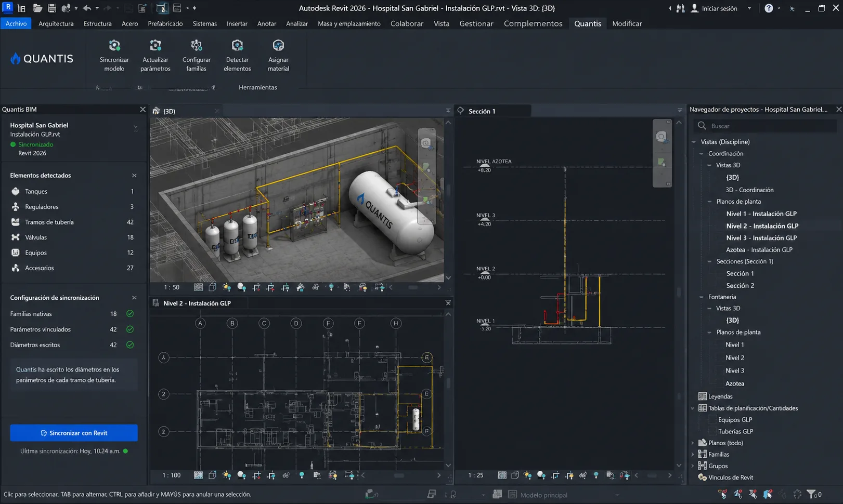Image resolution: width=843 pixels, height=504 pixels.
Task: Close Configuración de sincronización section
Action: 134,298
